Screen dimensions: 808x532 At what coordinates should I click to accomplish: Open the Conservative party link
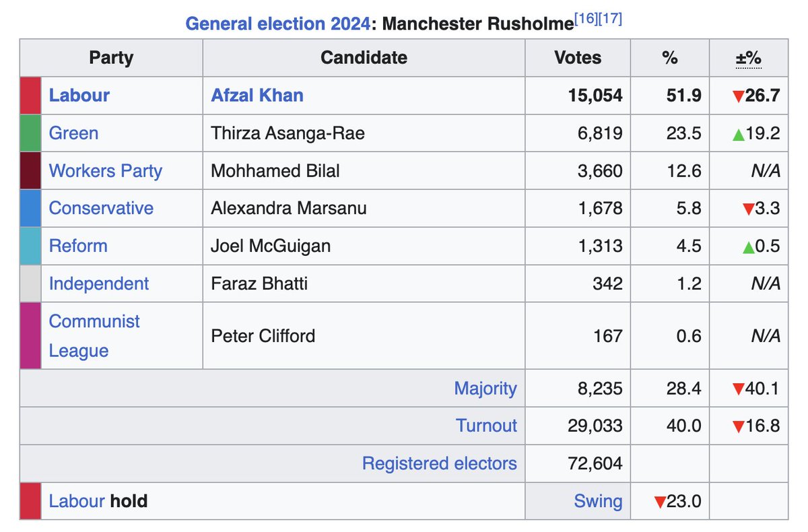pyautogui.click(x=101, y=208)
